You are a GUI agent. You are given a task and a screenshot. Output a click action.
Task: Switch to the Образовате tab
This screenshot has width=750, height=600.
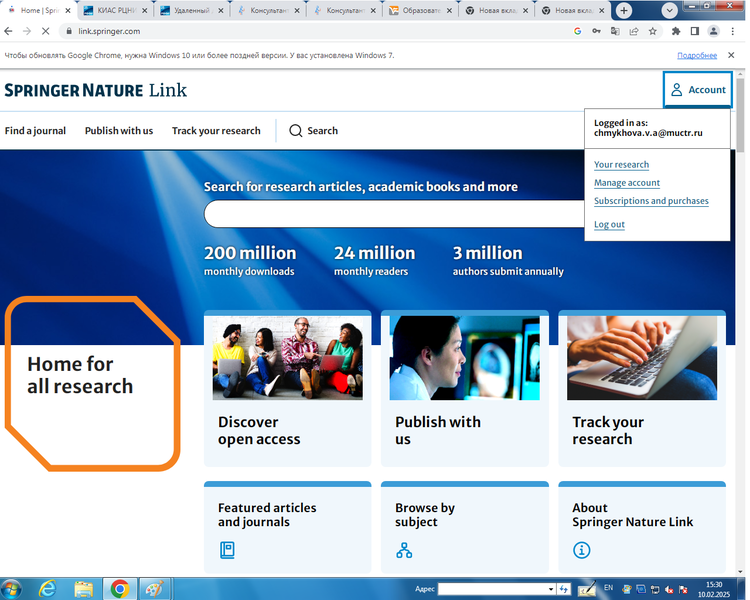point(420,11)
